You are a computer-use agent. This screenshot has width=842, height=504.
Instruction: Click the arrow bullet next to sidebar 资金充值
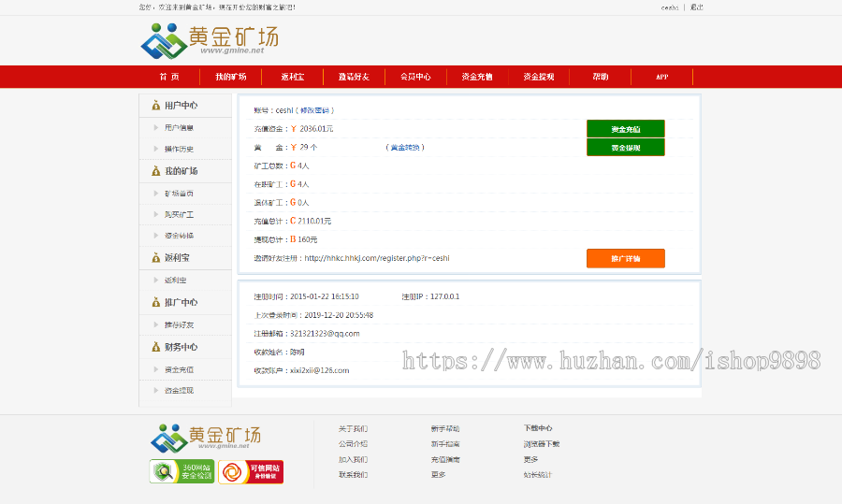point(155,369)
